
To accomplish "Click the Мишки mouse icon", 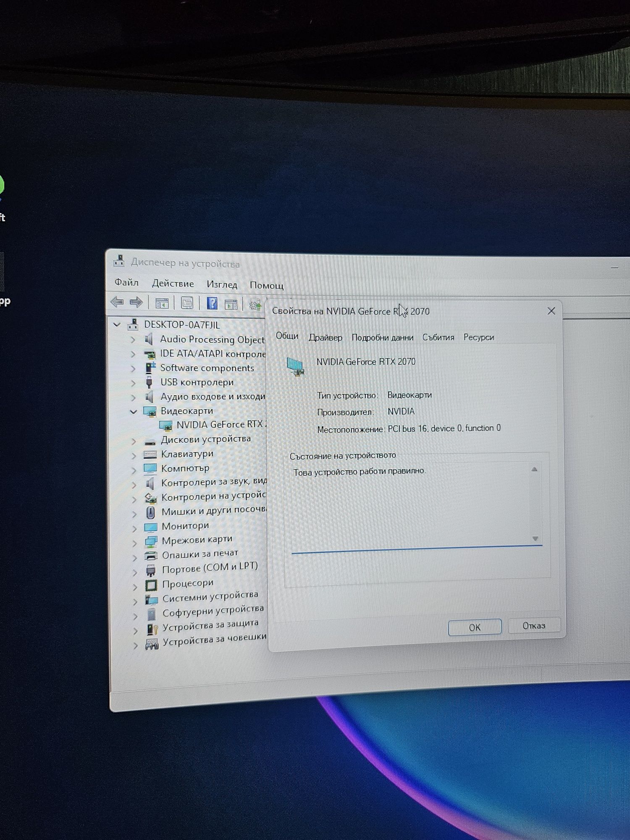I will [151, 512].
